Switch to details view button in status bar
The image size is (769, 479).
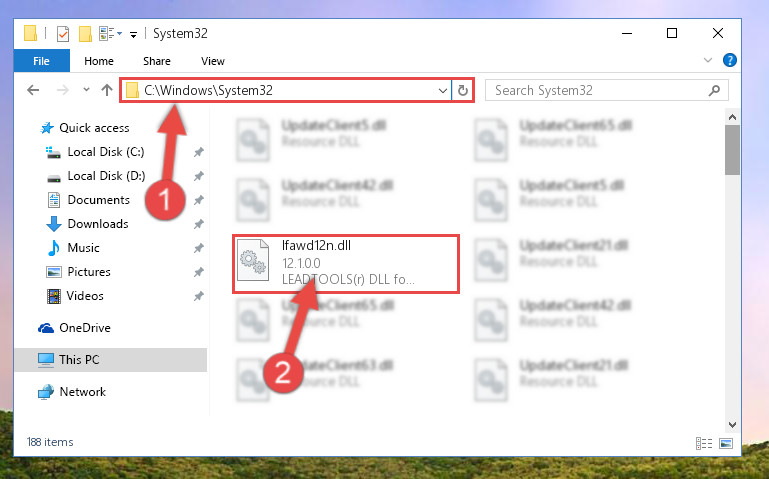tap(704, 443)
